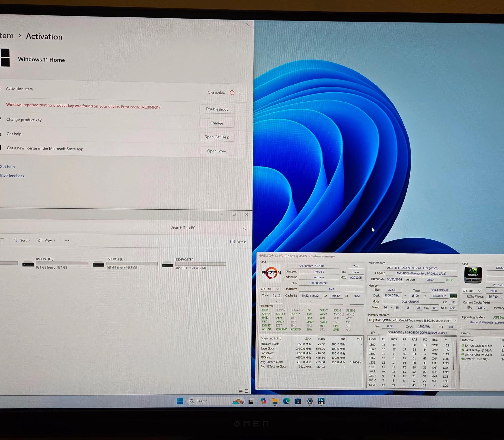Open the memory module BANK 0 dropdown
This screenshot has width=504, height=440.
(x=412, y=321)
